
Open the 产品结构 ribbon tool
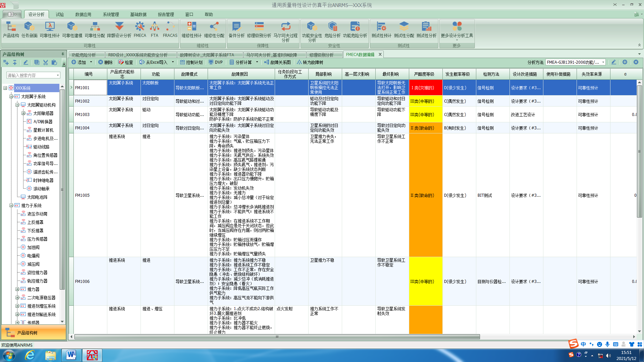[x=11, y=29]
